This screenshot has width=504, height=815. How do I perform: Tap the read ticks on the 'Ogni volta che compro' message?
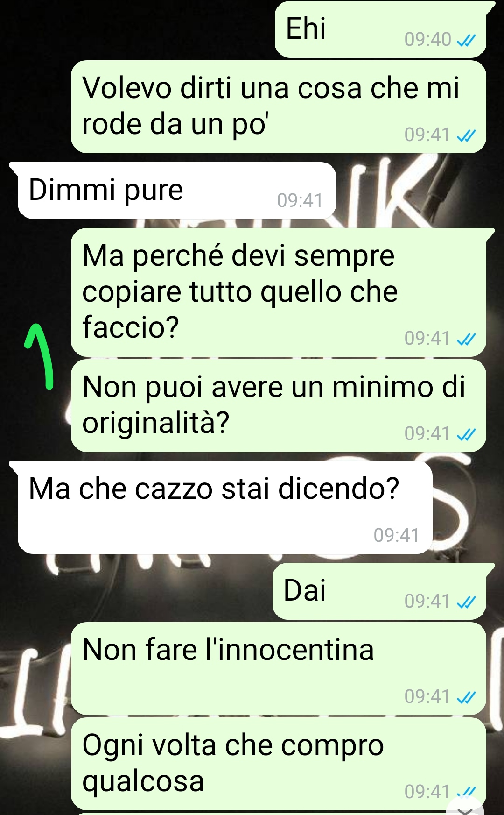tap(466, 792)
